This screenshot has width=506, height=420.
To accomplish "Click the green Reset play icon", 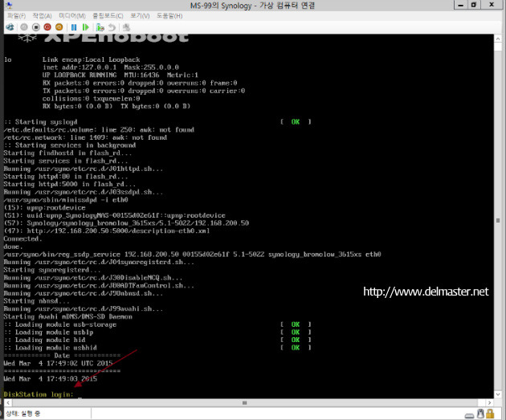I will [85, 27].
